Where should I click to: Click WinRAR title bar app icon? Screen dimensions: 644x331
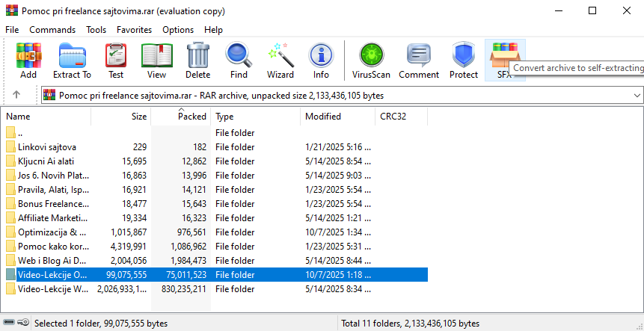click(x=11, y=10)
